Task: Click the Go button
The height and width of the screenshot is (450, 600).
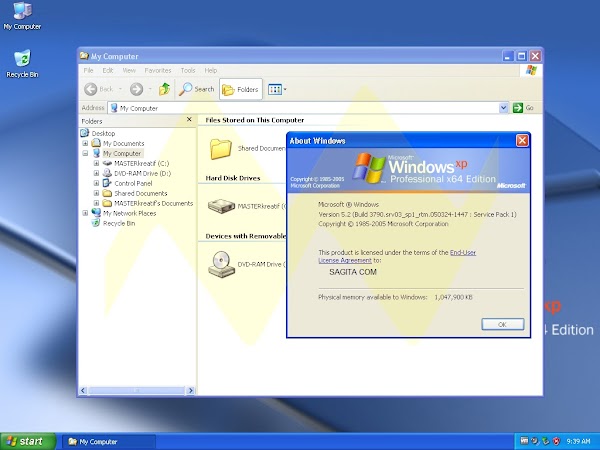Action: (x=523, y=108)
